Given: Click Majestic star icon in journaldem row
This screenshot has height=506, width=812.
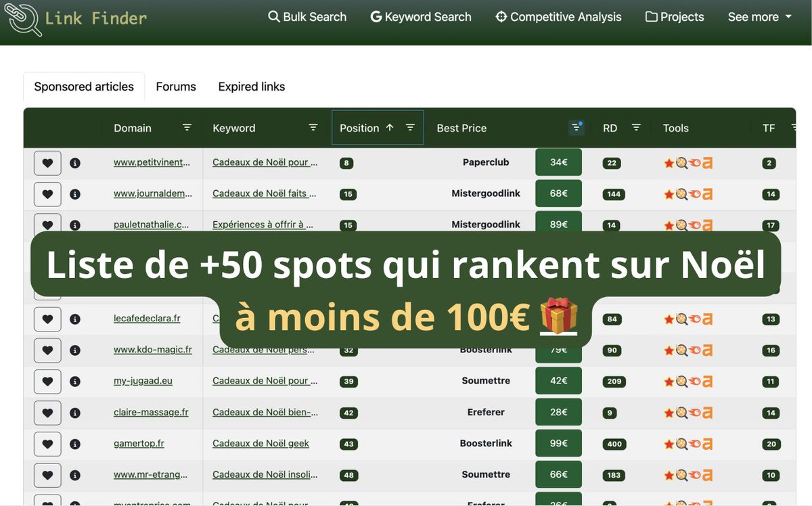Looking at the screenshot, I should click(669, 194).
